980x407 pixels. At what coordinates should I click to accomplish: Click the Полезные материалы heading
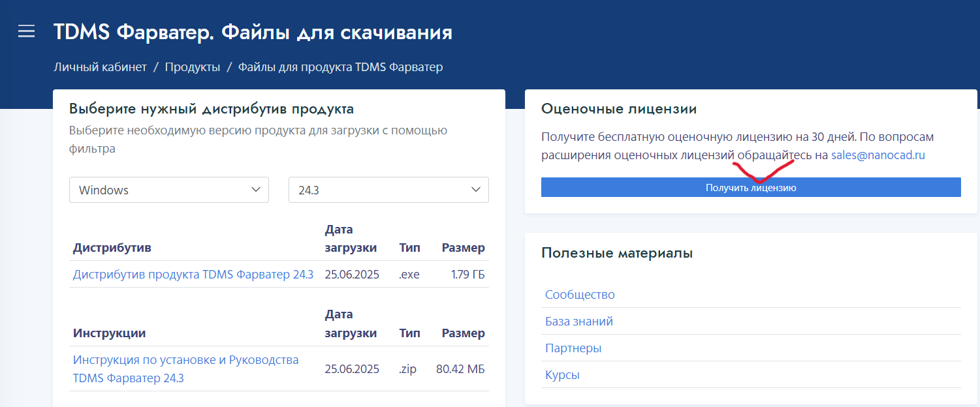coord(616,253)
